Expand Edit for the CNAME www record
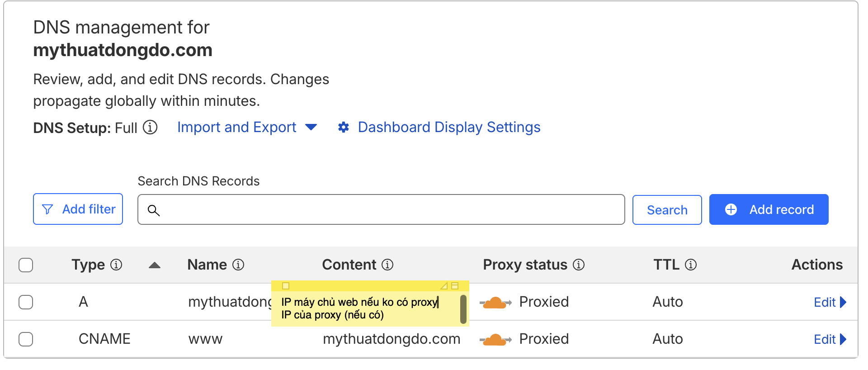This screenshot has height=370, width=868. tap(830, 339)
